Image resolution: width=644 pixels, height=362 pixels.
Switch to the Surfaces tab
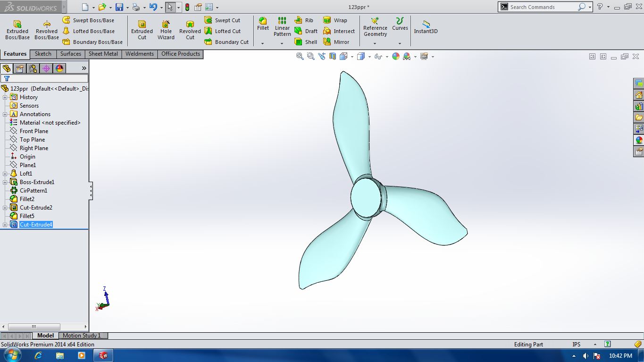[x=71, y=54]
